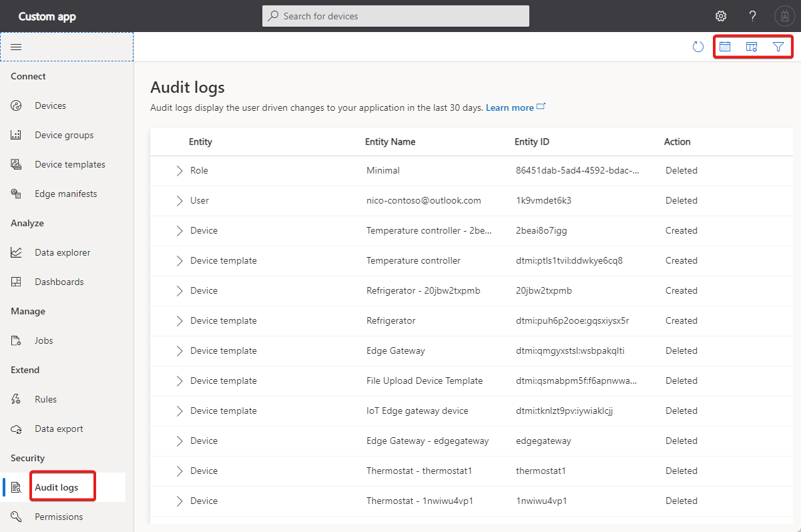
Task: Open the Rules section
Action: (x=45, y=398)
